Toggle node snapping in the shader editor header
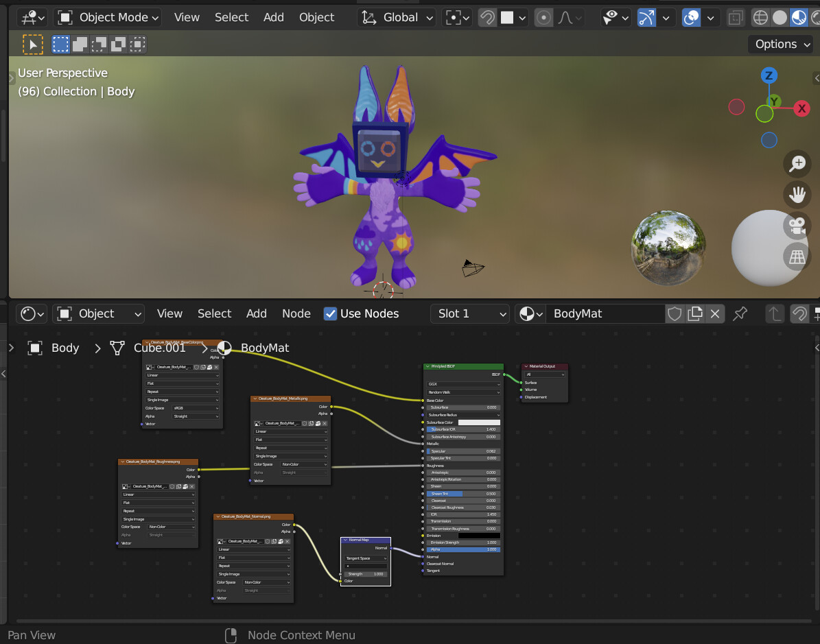The width and height of the screenshot is (820, 644). tap(799, 313)
